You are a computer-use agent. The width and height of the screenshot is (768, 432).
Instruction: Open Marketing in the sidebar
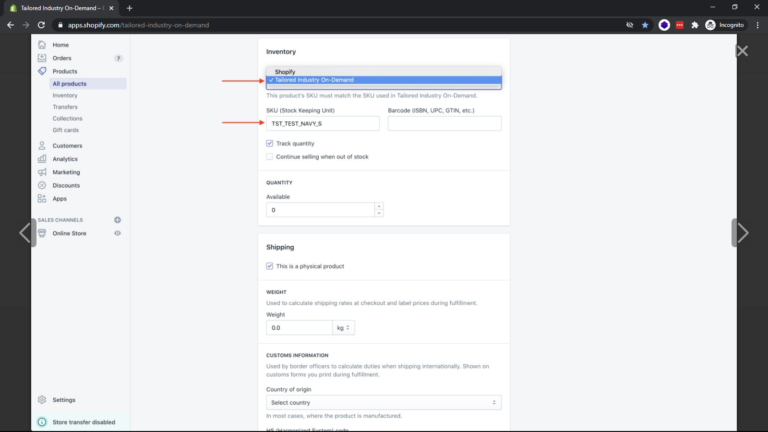(66, 172)
